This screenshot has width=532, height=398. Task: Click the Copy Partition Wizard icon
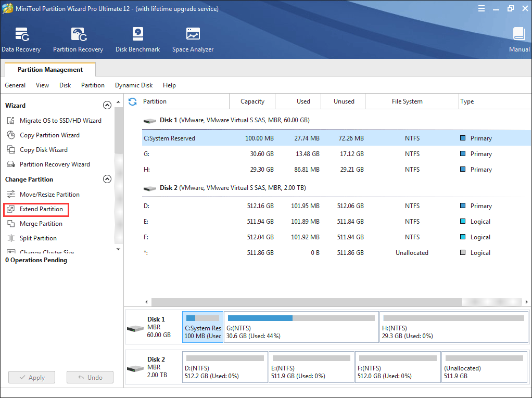pyautogui.click(x=11, y=135)
